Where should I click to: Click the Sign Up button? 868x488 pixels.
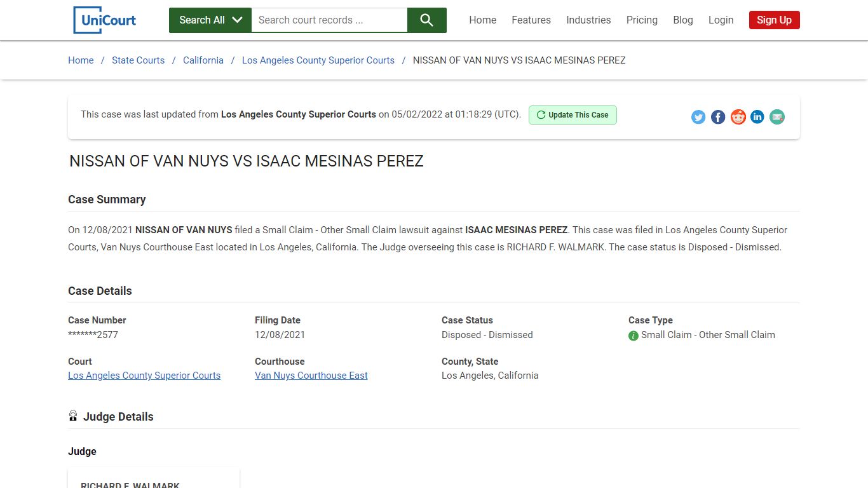point(774,20)
